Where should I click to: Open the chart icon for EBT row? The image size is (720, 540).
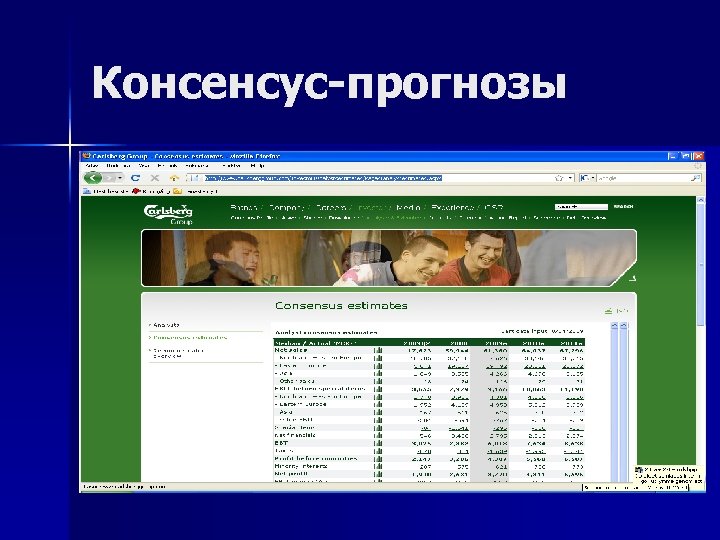click(x=378, y=443)
